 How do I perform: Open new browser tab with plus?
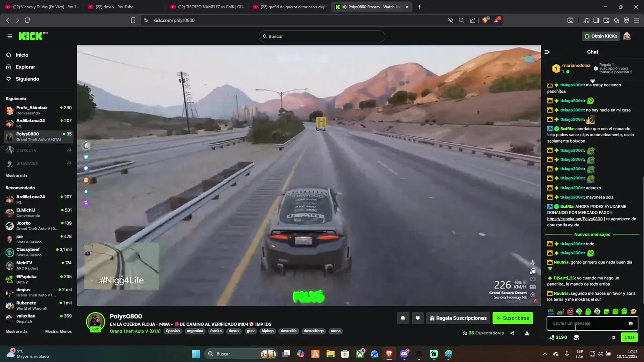coord(419,7)
